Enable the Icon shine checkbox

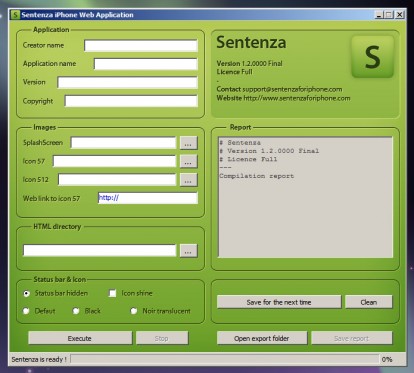click(113, 293)
